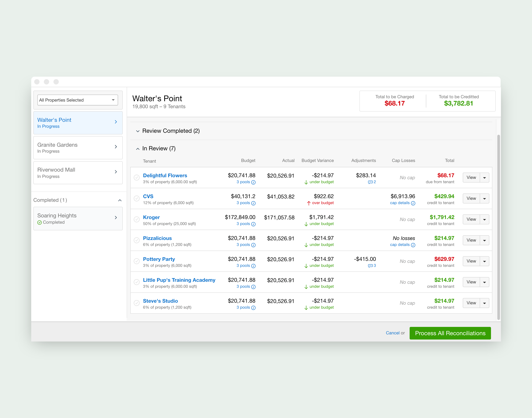Click info icon next to CVS pools
Viewport: 532px width, 418px height.
pyautogui.click(x=253, y=203)
